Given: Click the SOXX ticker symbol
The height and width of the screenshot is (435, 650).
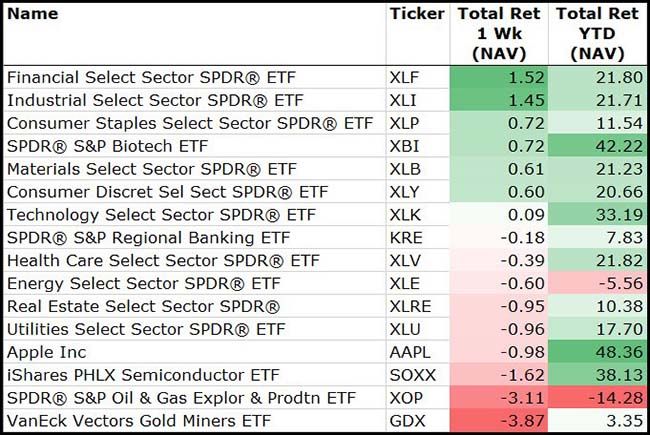Looking at the screenshot, I should click(x=411, y=375).
